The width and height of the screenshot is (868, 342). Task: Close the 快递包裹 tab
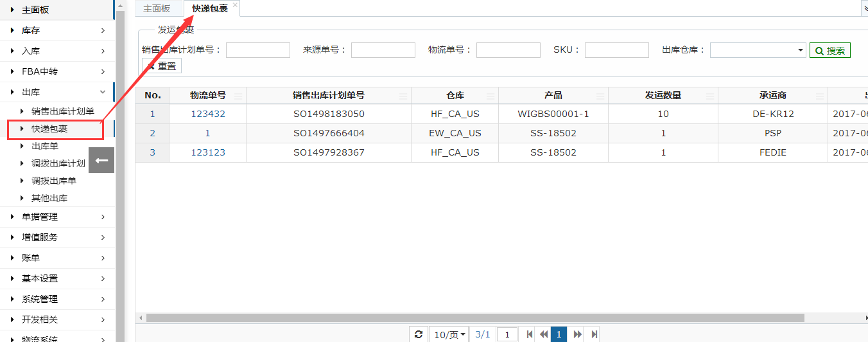pyautogui.click(x=235, y=4)
